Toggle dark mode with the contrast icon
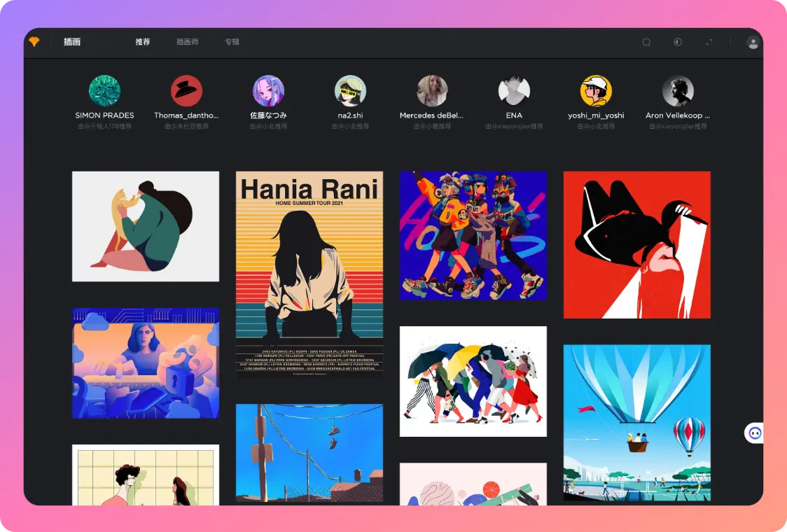Image resolution: width=787 pixels, height=532 pixels. pos(677,42)
